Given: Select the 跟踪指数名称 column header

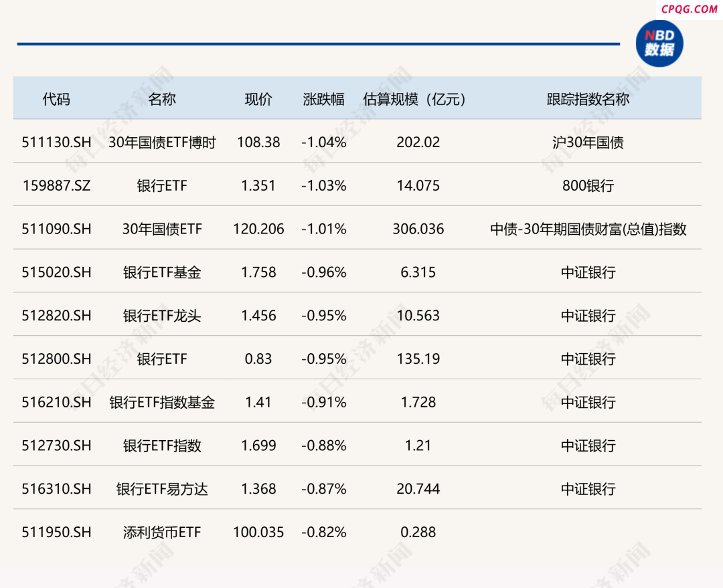Looking at the screenshot, I should click(x=588, y=99).
